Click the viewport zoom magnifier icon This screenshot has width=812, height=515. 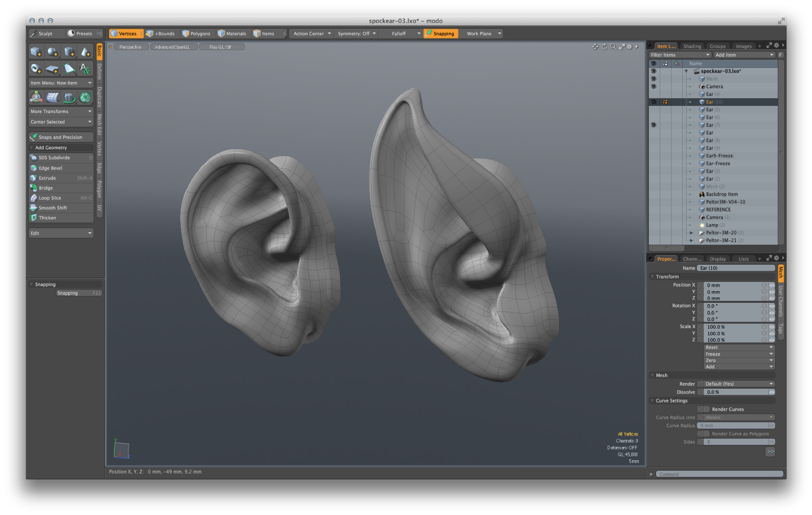coord(613,47)
